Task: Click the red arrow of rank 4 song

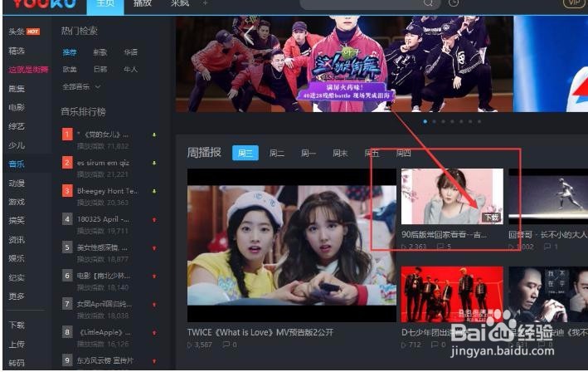Action: (154, 219)
